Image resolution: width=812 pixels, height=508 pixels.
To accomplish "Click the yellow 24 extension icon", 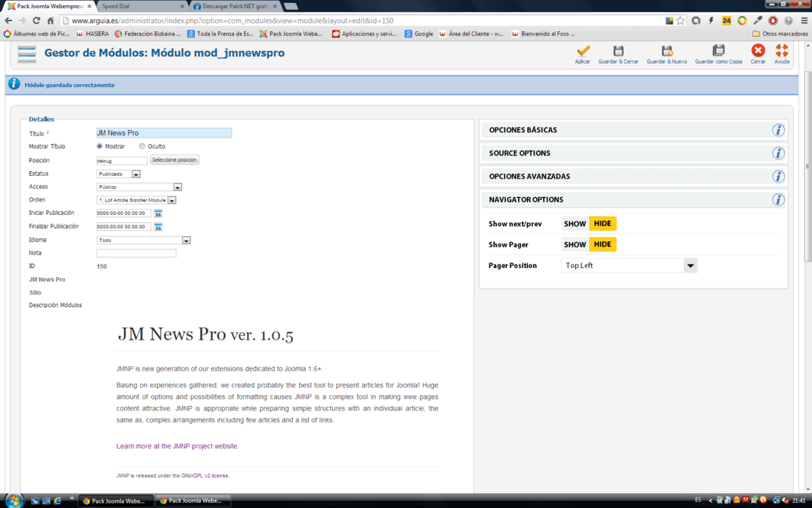I will point(726,21).
